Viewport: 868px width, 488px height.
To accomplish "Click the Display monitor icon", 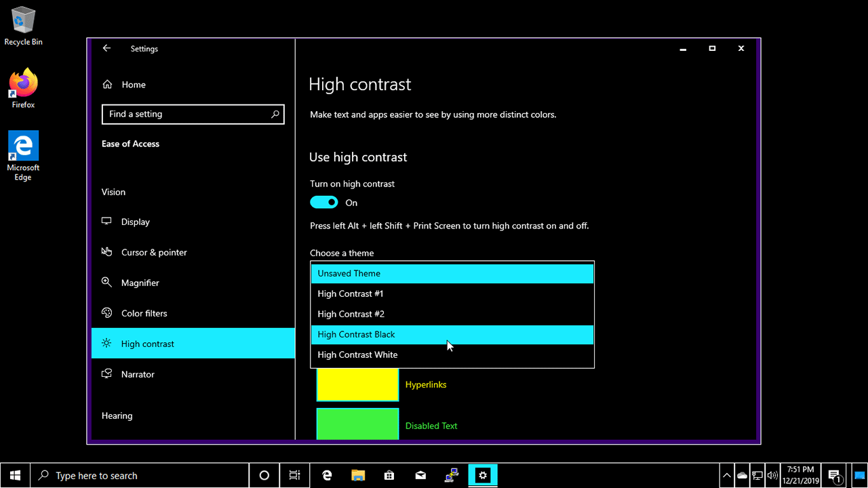I will (106, 222).
